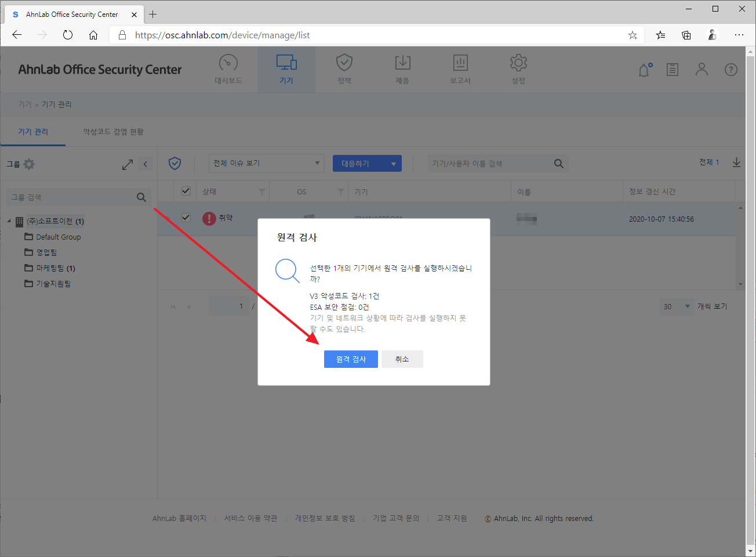Click the OS column filter icon
The height and width of the screenshot is (557, 756).
[x=341, y=191]
